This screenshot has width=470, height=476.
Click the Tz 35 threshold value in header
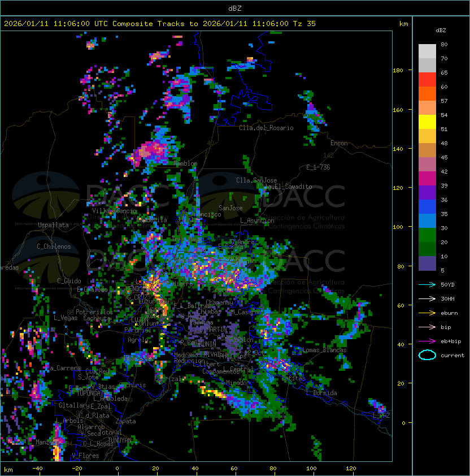click(x=304, y=24)
